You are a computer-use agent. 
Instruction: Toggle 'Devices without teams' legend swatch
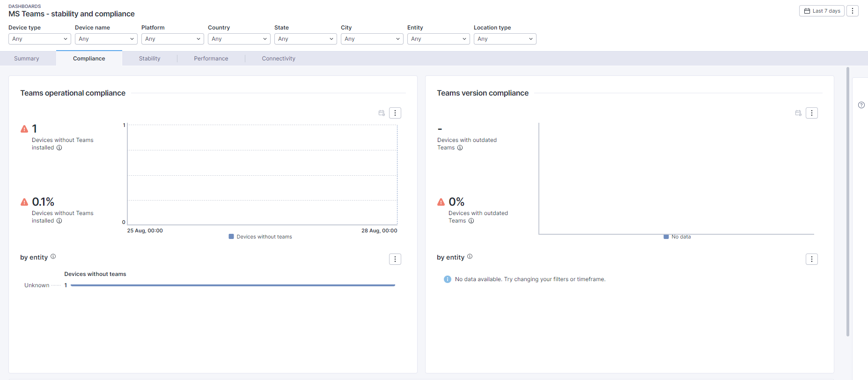(231, 237)
